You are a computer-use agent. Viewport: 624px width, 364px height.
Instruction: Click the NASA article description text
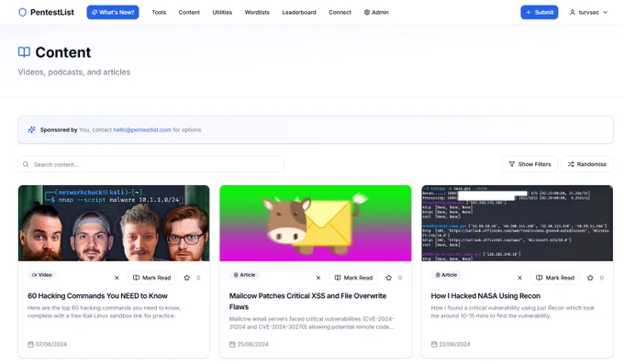point(513,312)
